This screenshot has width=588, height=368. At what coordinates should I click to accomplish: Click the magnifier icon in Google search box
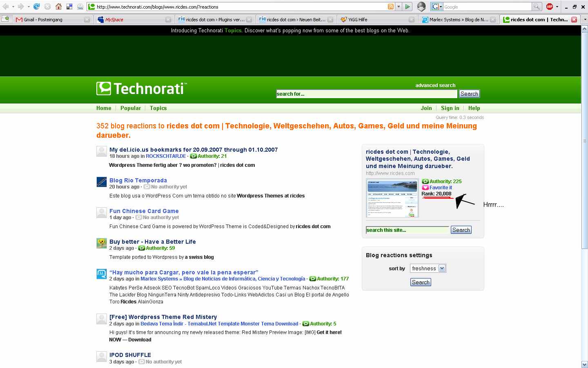pyautogui.click(x=537, y=7)
